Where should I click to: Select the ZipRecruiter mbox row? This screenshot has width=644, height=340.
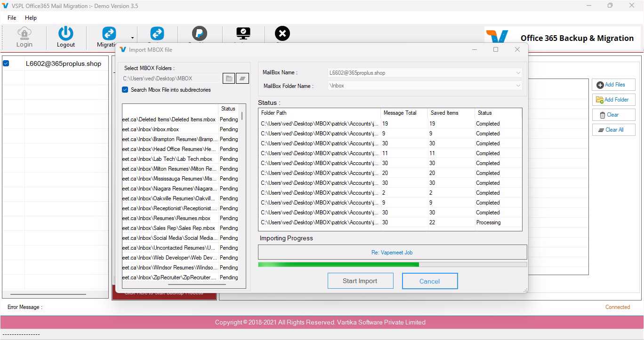pos(181,277)
